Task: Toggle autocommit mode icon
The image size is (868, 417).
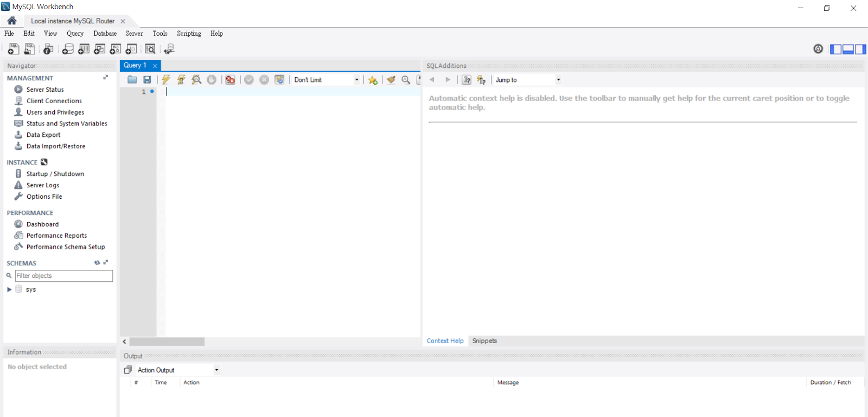Action: [x=279, y=80]
